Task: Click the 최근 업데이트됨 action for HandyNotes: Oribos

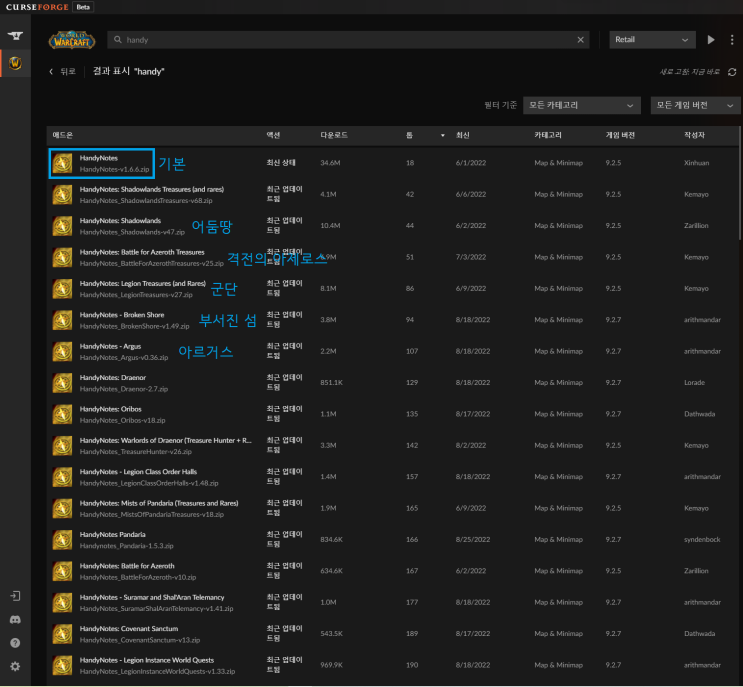Action: click(x=284, y=414)
